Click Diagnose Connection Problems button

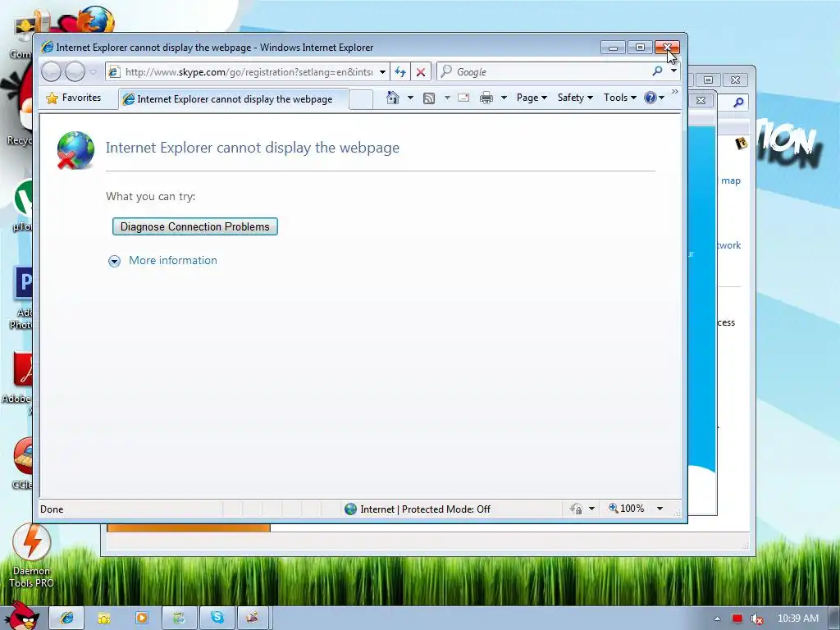click(x=195, y=226)
